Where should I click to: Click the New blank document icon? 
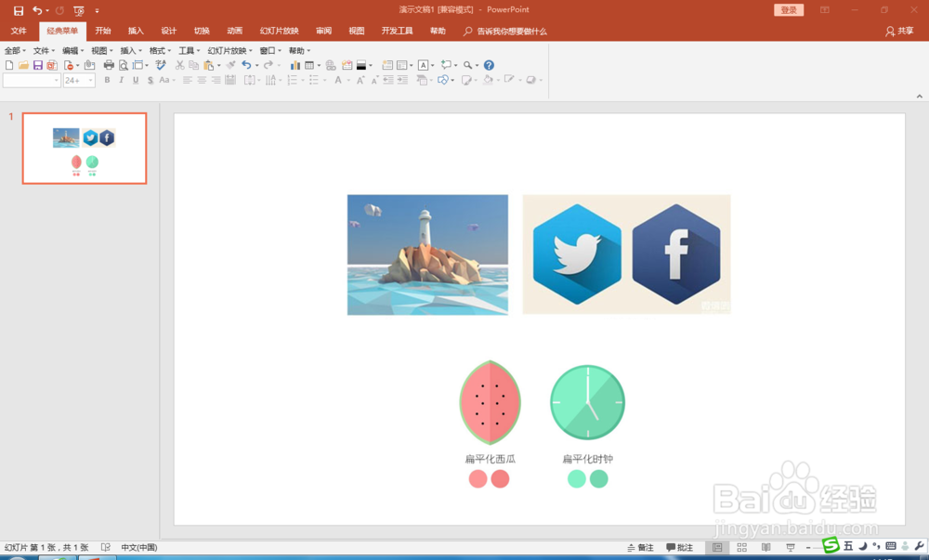tap(9, 65)
